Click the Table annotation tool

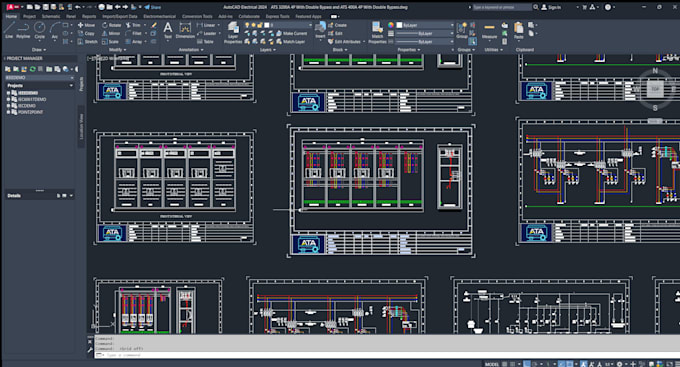205,42
